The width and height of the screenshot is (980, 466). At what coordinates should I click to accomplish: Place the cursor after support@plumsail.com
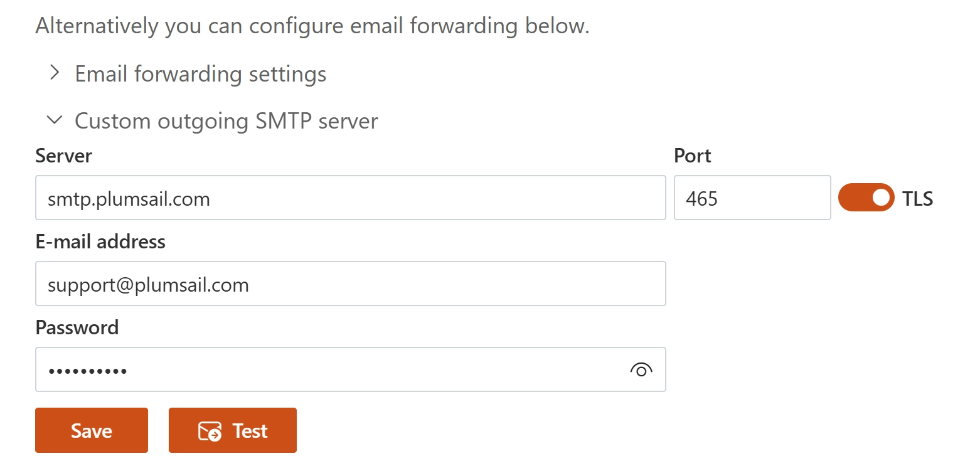tap(251, 285)
